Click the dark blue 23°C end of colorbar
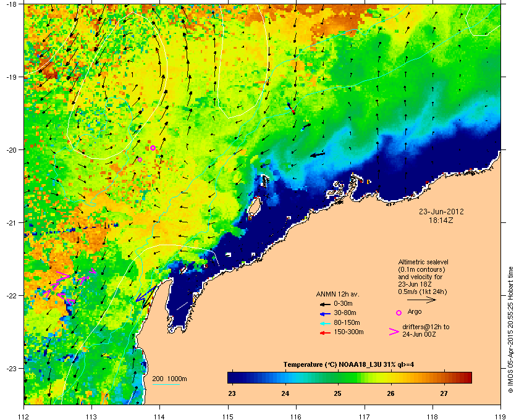Image resolution: width=519 pixels, height=420 pixels. click(x=232, y=377)
